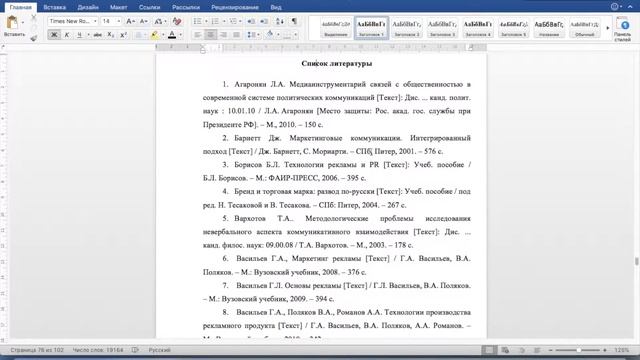This screenshot has height=360, width=640.
Task: Toggle subscript X₂ formatting
Action: pos(111,35)
